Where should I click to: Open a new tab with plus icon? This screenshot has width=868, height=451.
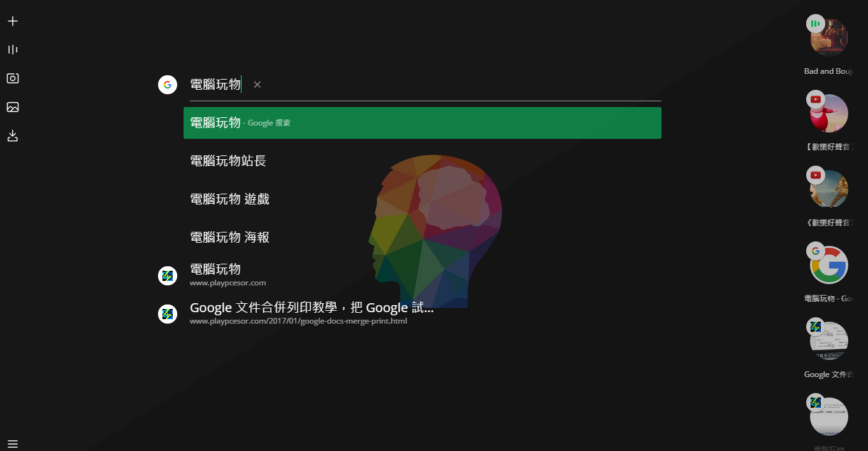(x=13, y=21)
